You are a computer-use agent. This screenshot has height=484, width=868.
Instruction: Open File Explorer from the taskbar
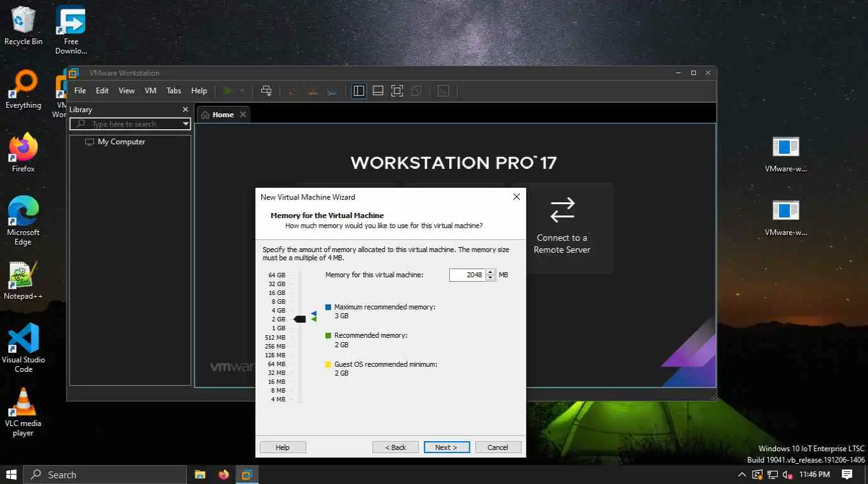click(x=200, y=475)
